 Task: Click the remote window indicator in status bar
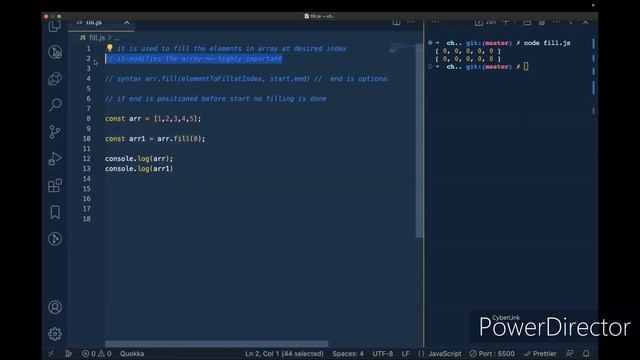[x=51, y=353]
